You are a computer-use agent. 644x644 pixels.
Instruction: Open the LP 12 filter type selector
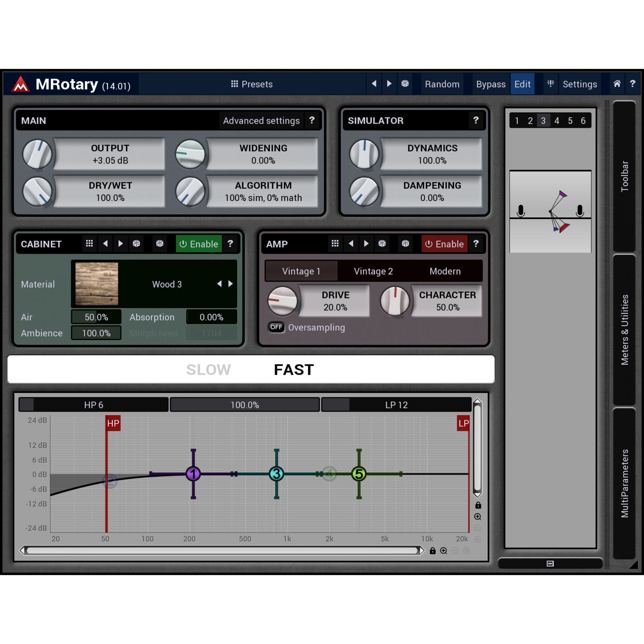coord(396,405)
